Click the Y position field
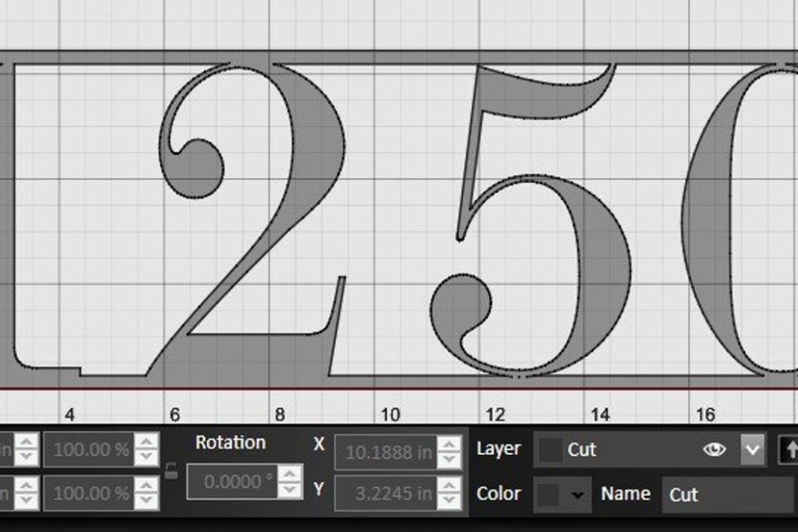The image size is (798, 532). pyautogui.click(x=385, y=493)
